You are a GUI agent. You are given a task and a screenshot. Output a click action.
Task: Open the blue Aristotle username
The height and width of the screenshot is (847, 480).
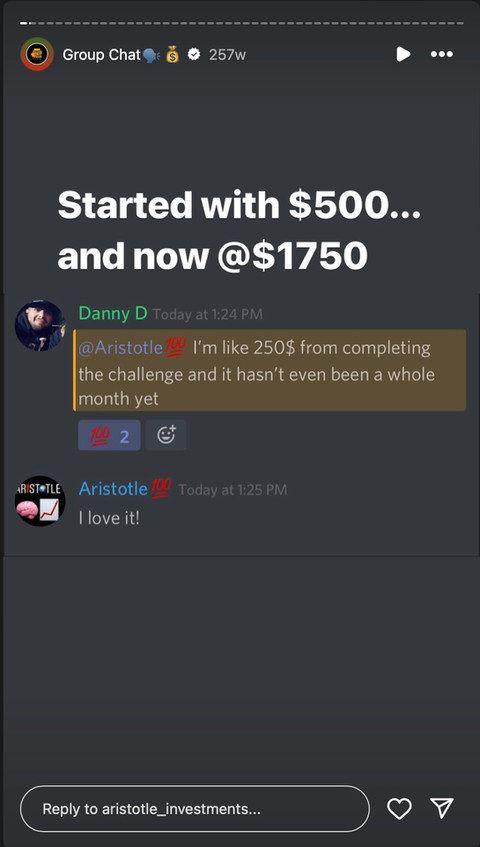point(113,489)
